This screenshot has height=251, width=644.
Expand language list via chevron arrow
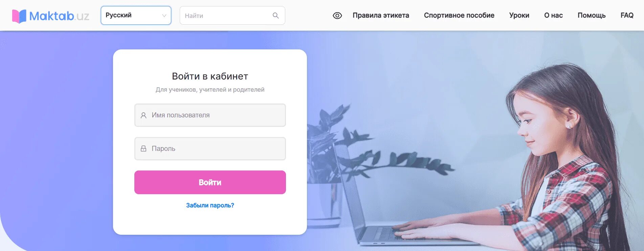(164, 16)
